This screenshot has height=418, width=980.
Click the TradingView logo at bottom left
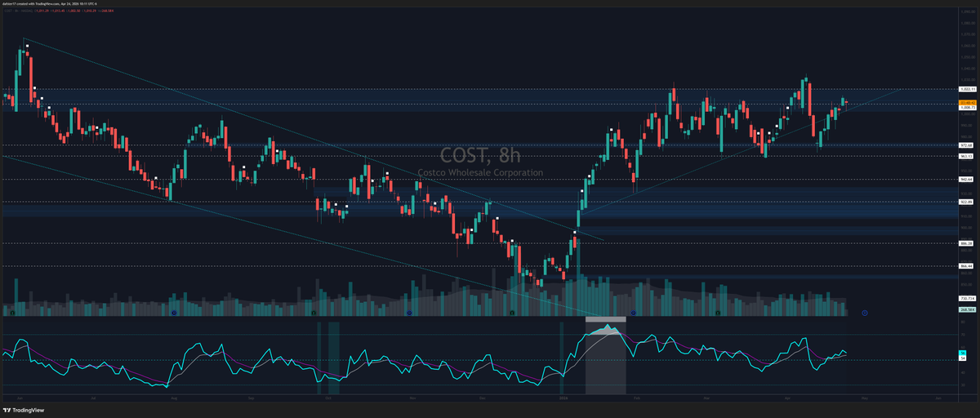(x=23, y=410)
